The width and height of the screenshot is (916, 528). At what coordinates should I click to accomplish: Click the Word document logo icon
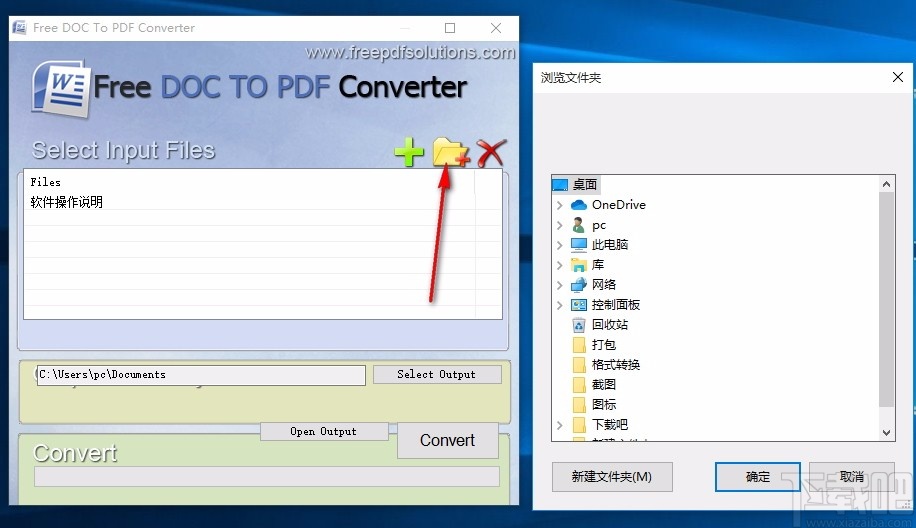[61, 89]
